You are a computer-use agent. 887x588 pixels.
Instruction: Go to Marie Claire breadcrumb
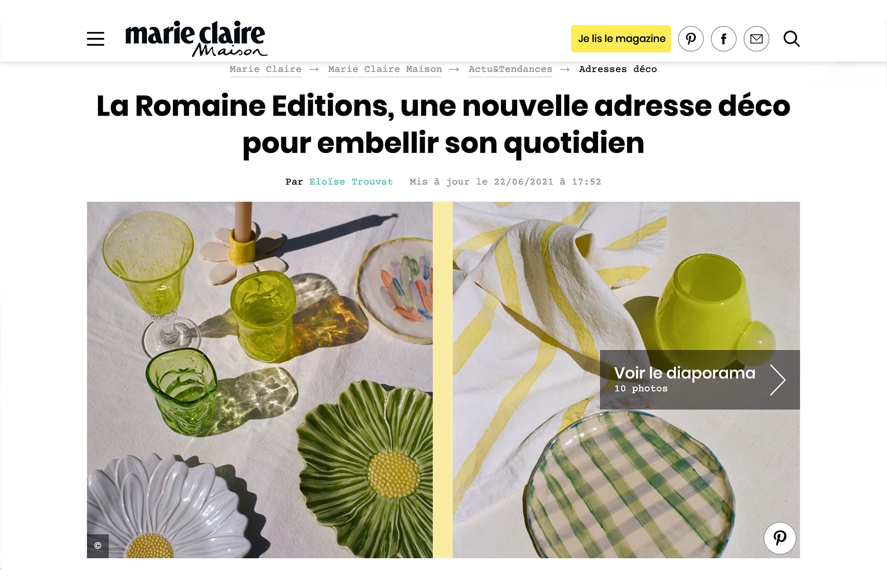click(265, 69)
